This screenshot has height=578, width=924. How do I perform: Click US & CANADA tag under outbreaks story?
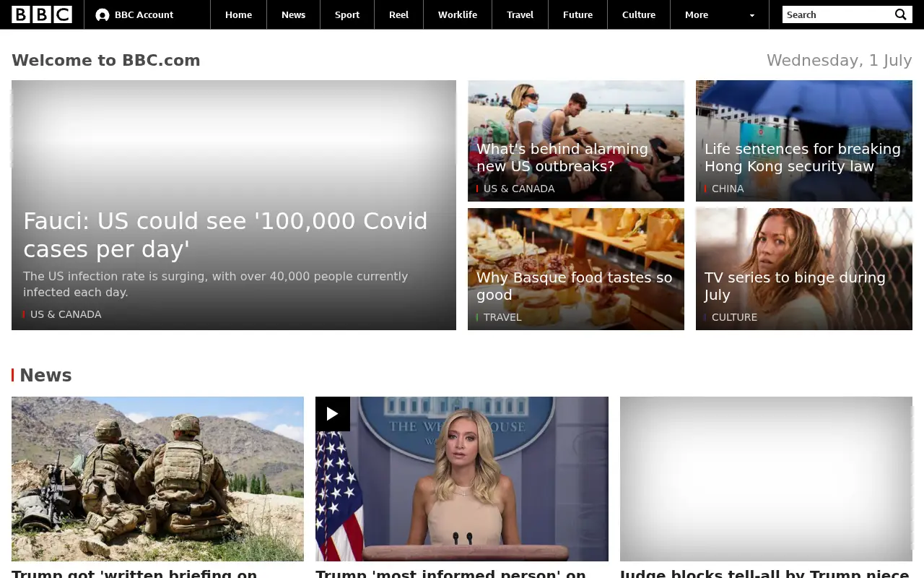point(519,189)
